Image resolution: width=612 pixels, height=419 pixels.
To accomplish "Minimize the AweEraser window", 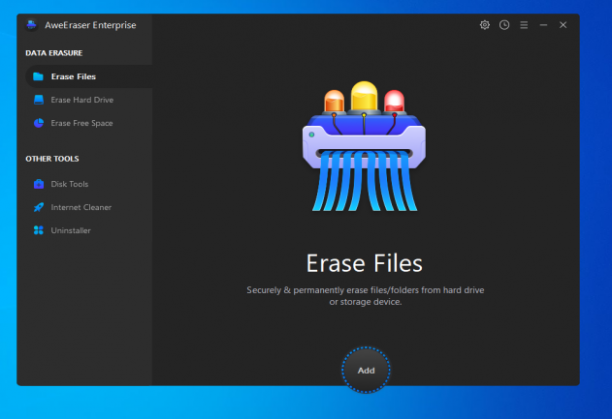I will (x=543, y=25).
